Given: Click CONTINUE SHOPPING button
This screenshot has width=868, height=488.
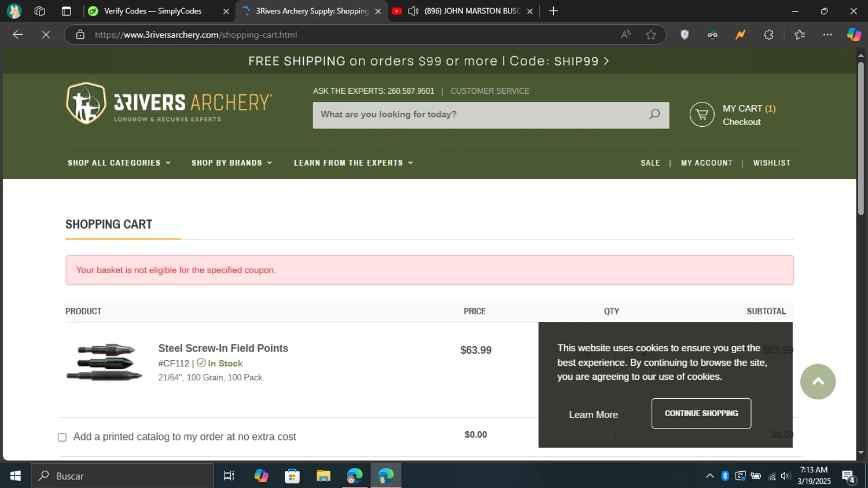Looking at the screenshot, I should coord(701,413).
